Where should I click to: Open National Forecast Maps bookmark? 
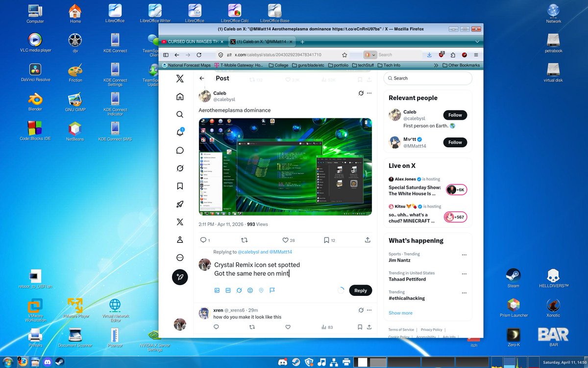(x=186, y=65)
